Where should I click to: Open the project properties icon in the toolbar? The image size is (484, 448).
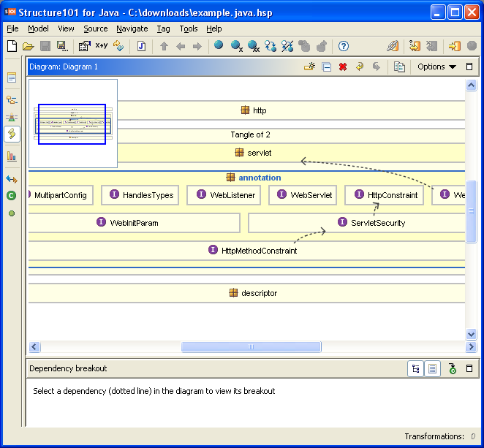pyautogui.click(x=85, y=46)
